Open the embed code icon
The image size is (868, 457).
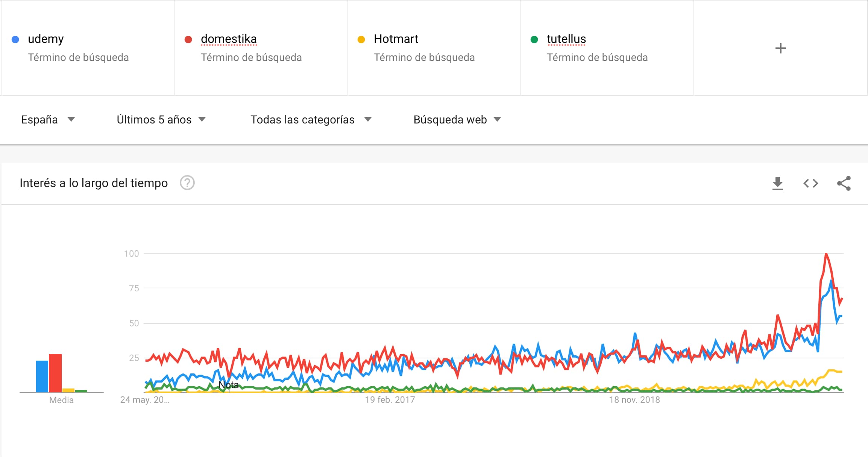(x=811, y=183)
